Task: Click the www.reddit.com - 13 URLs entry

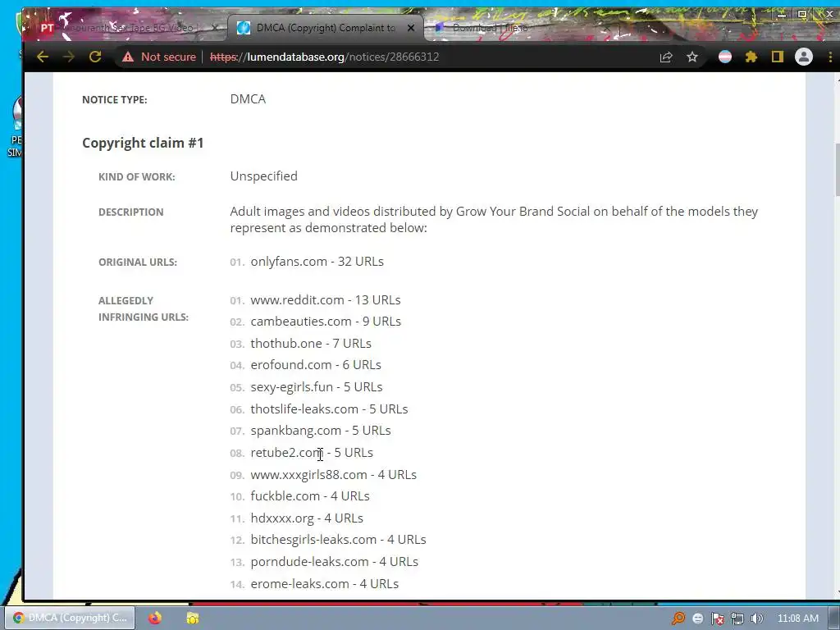Action: tap(326, 300)
